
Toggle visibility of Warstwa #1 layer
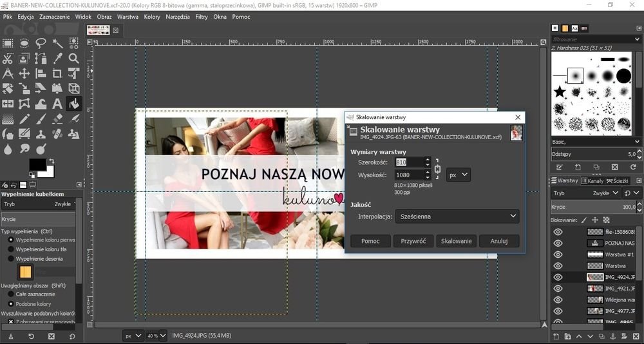pos(557,254)
